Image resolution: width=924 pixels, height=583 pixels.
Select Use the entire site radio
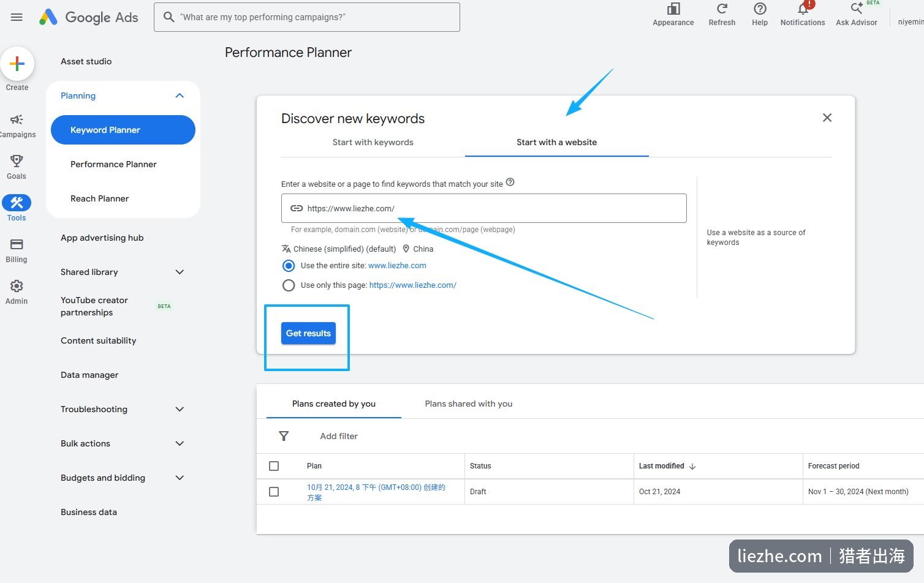tap(289, 266)
